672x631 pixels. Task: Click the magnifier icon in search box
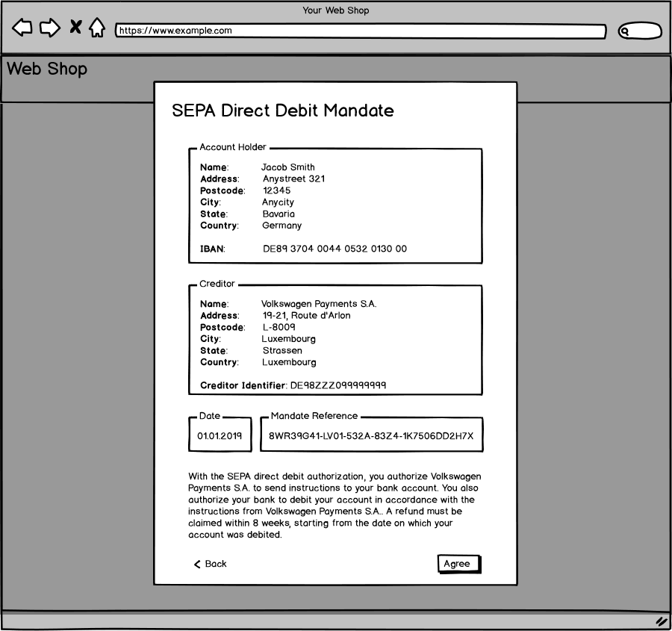pos(625,31)
